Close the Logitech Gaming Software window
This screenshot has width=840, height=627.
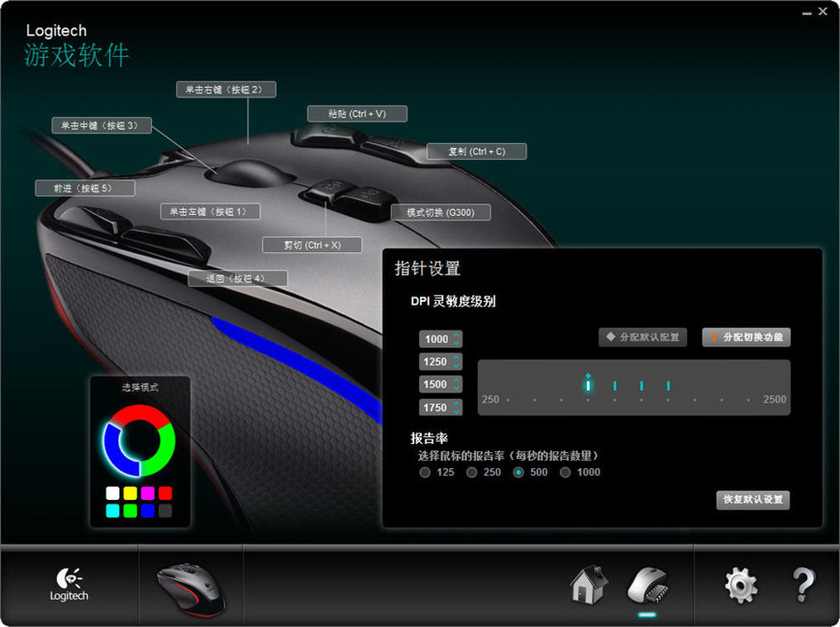click(823, 11)
